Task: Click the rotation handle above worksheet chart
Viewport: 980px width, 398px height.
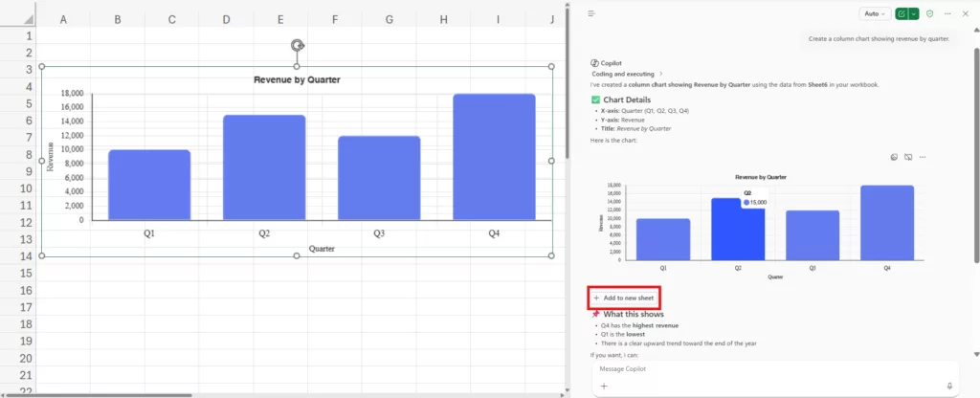Action: [x=298, y=45]
